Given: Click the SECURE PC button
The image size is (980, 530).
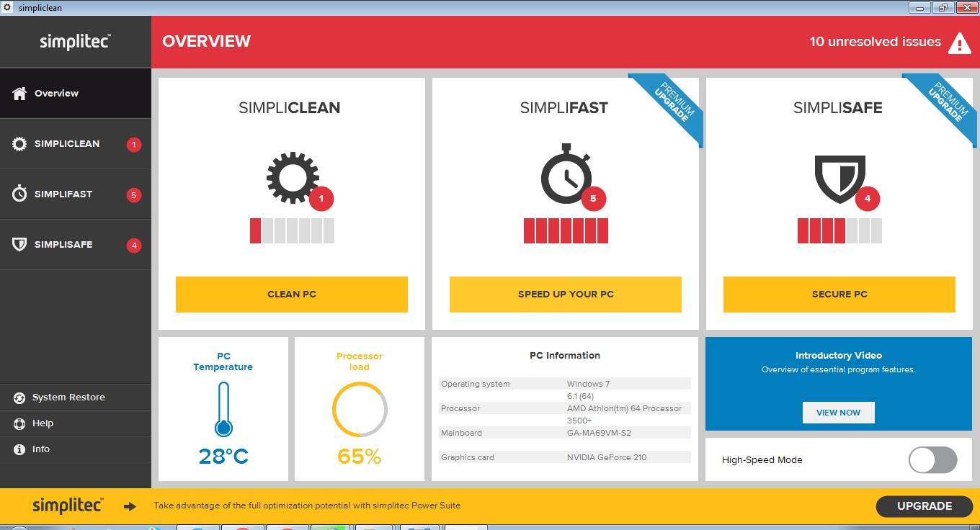Looking at the screenshot, I should click(x=839, y=295).
